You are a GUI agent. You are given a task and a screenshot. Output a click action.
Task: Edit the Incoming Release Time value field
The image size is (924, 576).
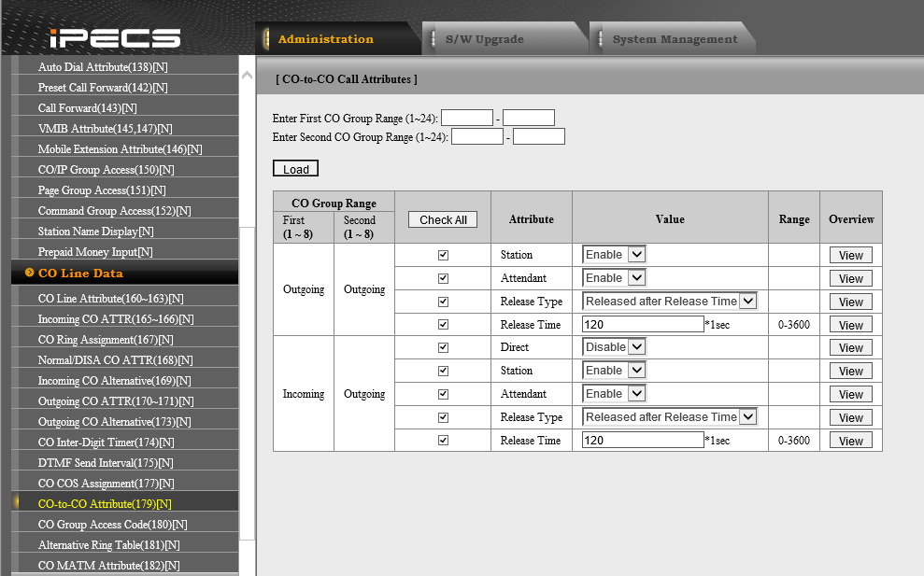[x=642, y=441]
